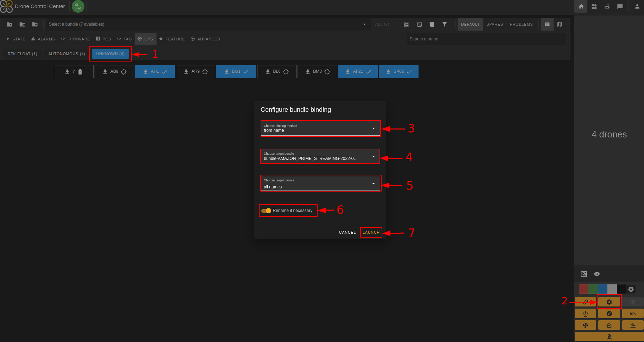Click the return home icon button
Image resolution: width=644 pixels, height=342 pixels.
[609, 325]
